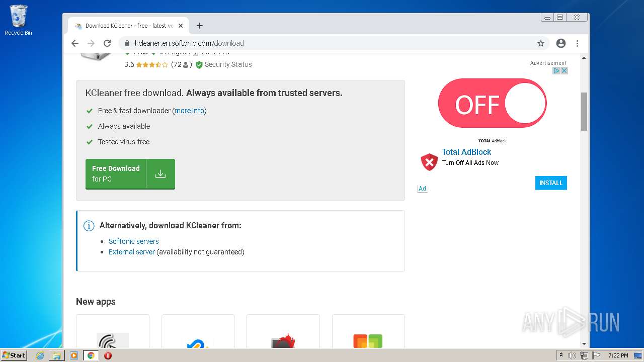The height and width of the screenshot is (362, 644).
Task: Click the green Security Status shield
Action: pyautogui.click(x=199, y=65)
